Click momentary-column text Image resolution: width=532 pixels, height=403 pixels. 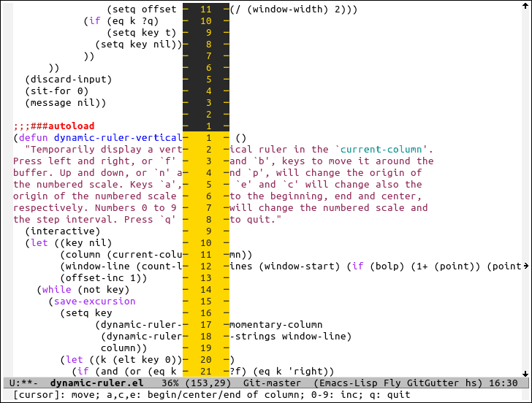click(x=275, y=325)
